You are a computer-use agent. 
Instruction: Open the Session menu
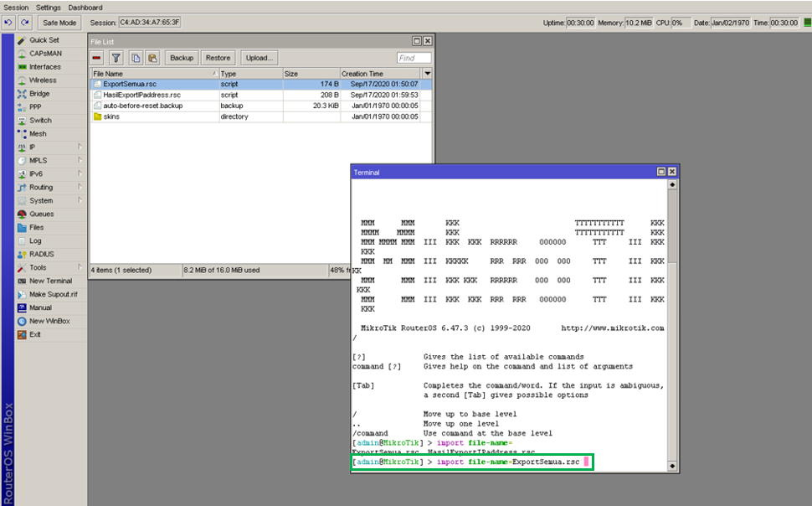click(16, 8)
